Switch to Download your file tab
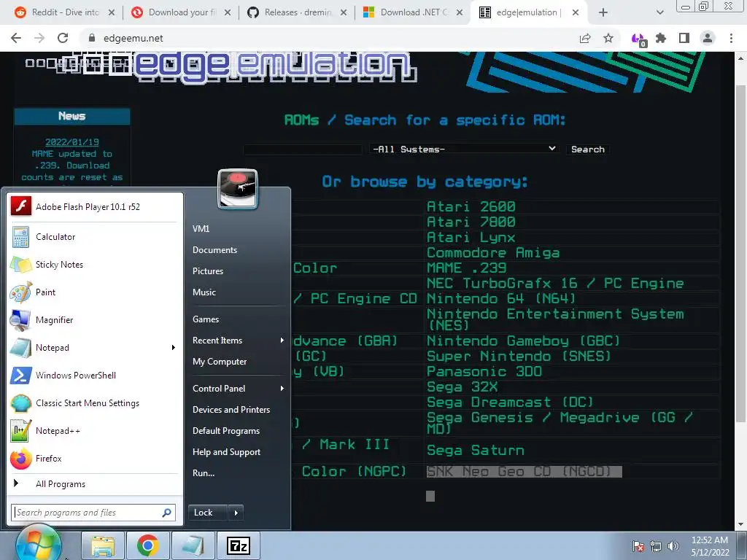This screenshot has width=747, height=560. (181, 12)
